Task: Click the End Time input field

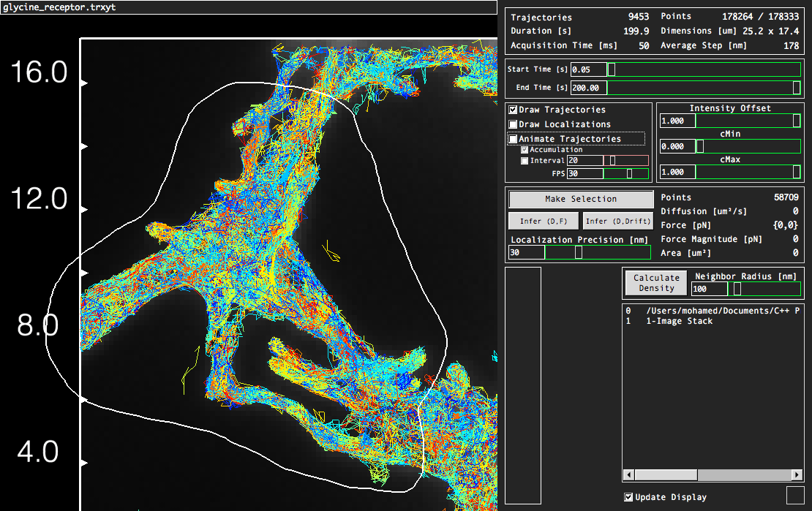Action: click(588, 88)
